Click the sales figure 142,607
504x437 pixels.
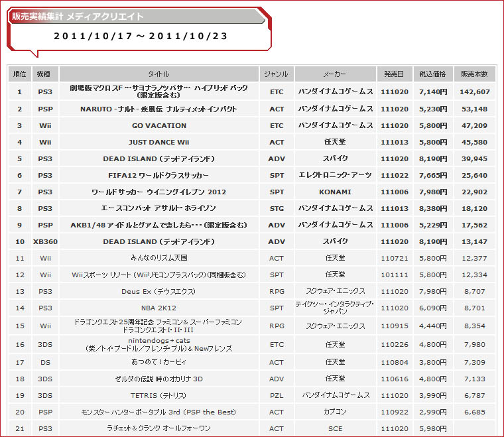point(474,92)
